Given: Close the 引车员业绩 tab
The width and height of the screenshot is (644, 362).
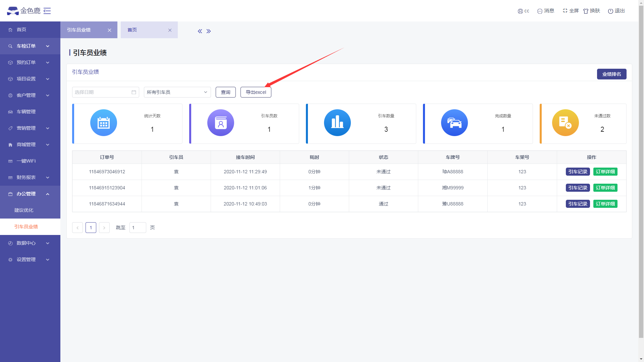Looking at the screenshot, I should click(109, 30).
